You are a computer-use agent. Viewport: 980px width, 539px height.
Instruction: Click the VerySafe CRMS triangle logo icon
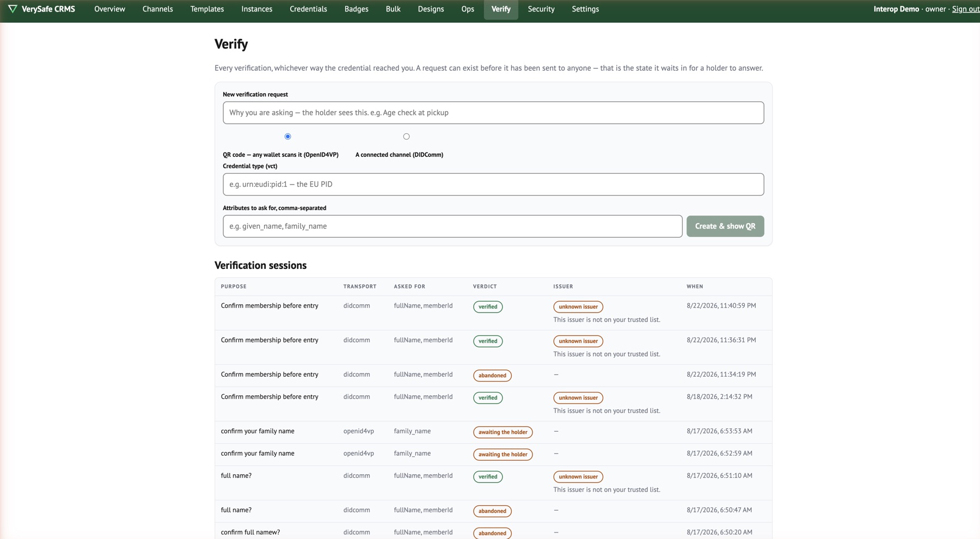[13, 9]
